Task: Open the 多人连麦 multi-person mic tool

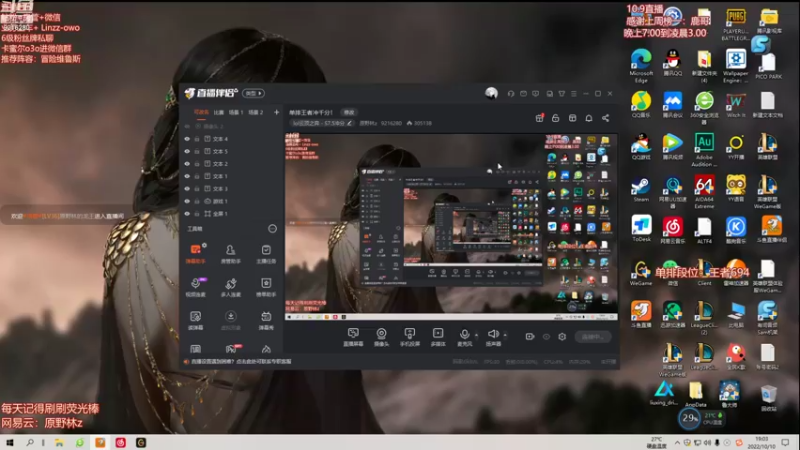Action: [231, 287]
